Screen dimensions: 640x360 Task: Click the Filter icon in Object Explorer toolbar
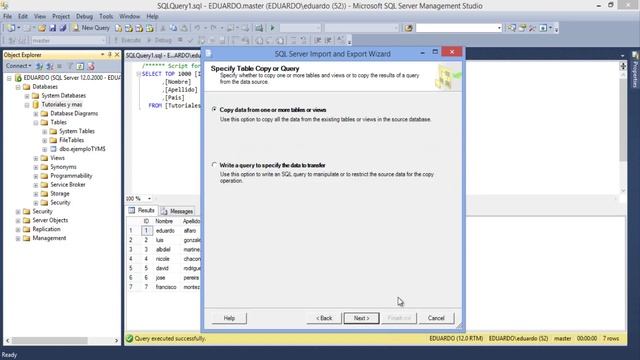coord(70,66)
